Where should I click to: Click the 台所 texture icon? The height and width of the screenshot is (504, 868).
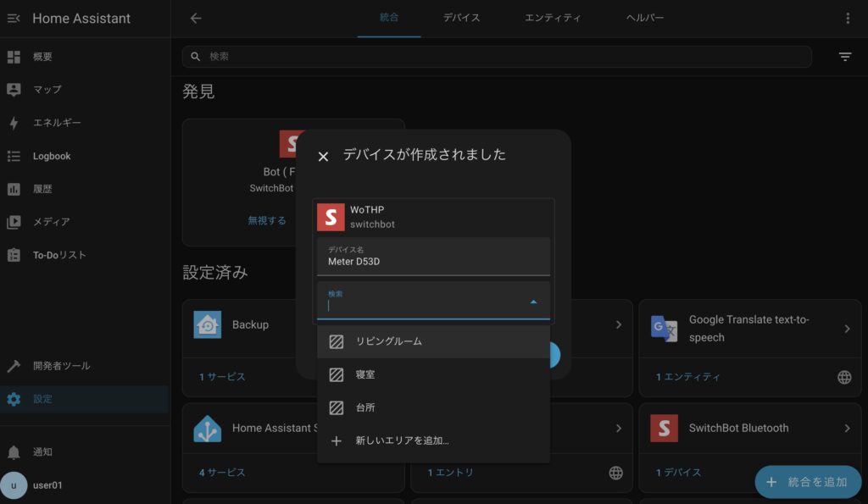point(336,407)
